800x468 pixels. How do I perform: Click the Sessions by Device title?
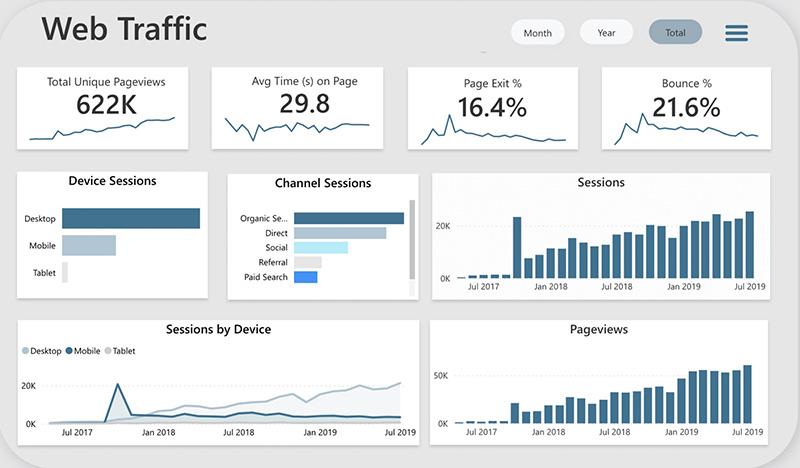[x=218, y=329]
